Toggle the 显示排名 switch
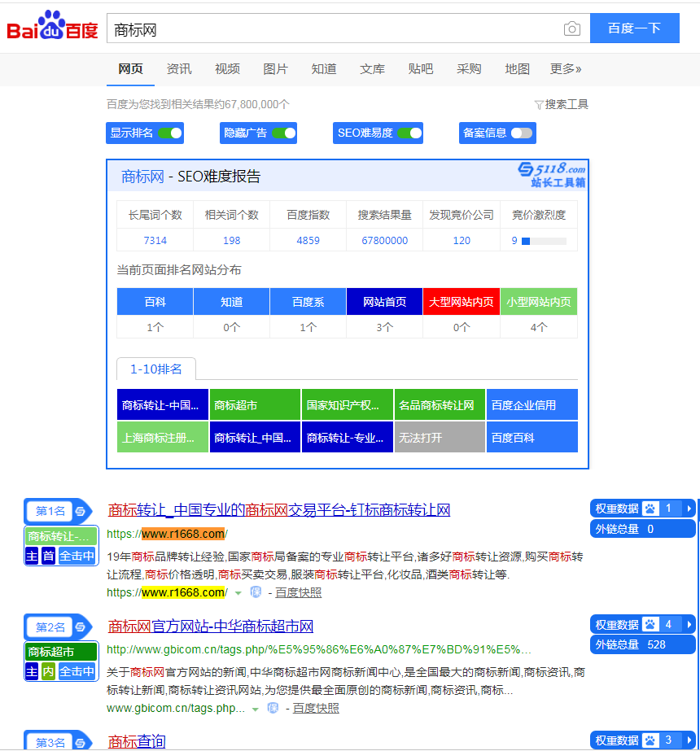 pos(170,133)
